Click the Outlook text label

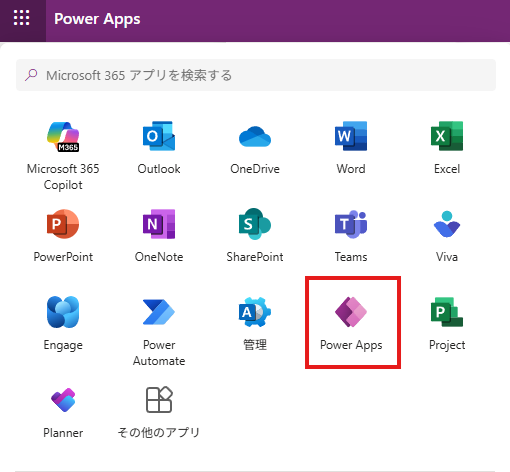[x=159, y=169]
